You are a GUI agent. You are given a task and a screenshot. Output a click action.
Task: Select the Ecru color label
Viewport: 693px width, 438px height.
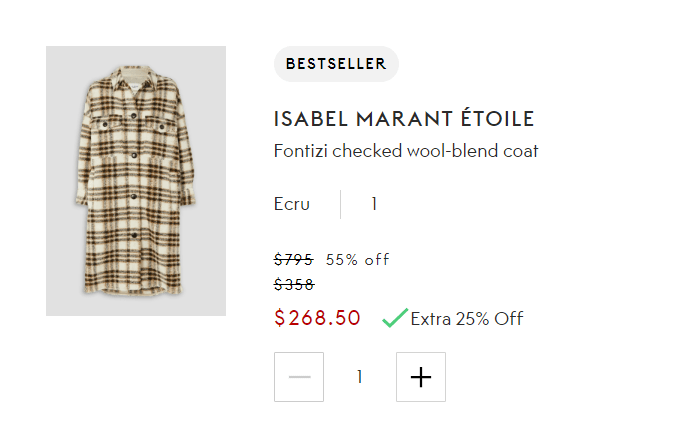tap(291, 204)
